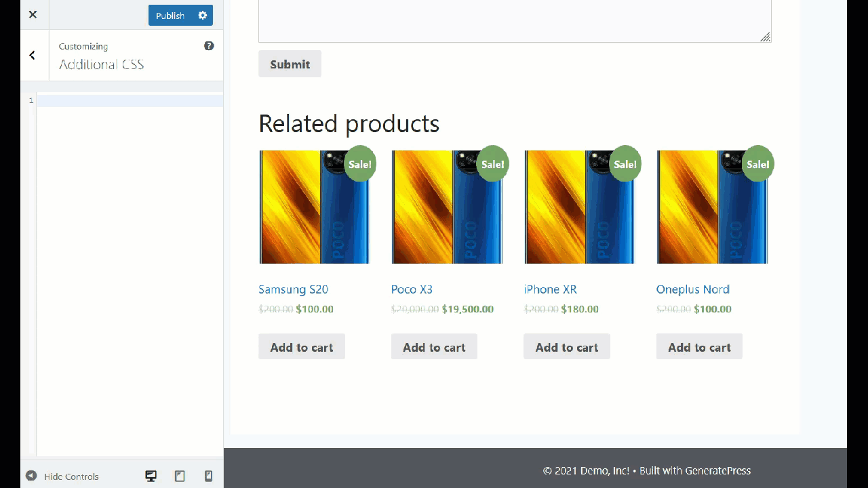Screen dimensions: 868x488
Task: Click the Samsung S20 product image
Action: (315, 207)
